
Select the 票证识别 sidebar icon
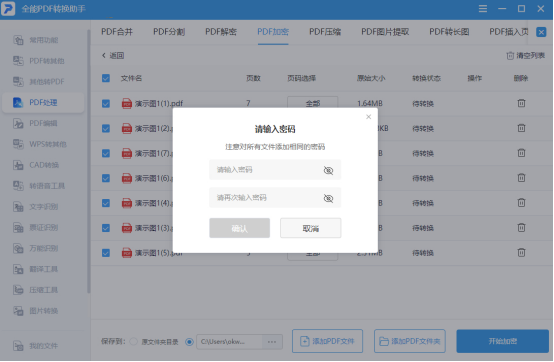(x=18, y=227)
